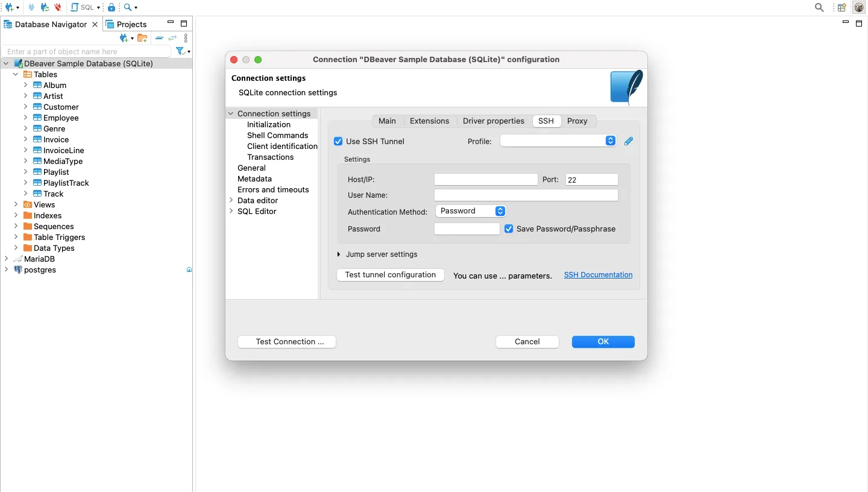This screenshot has height=492, width=868.
Task: Select the PlaylistTrack table
Action: 66,183
